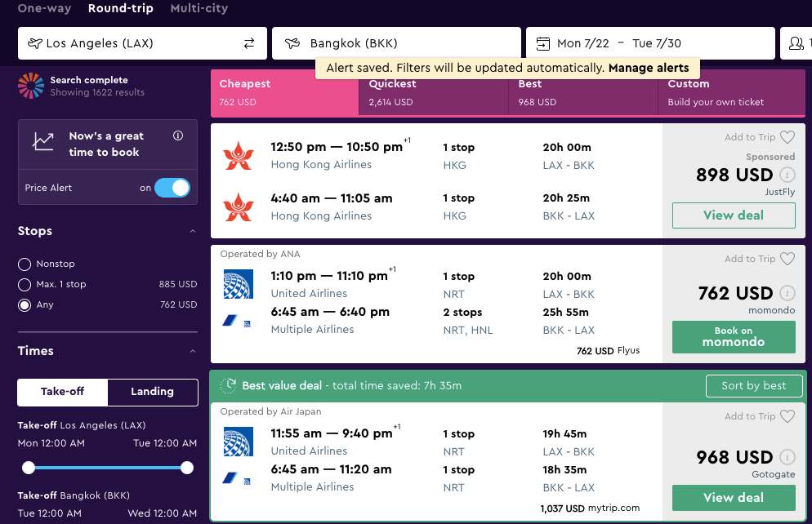Click Book on momondo button
812x524 pixels.
coord(734,337)
